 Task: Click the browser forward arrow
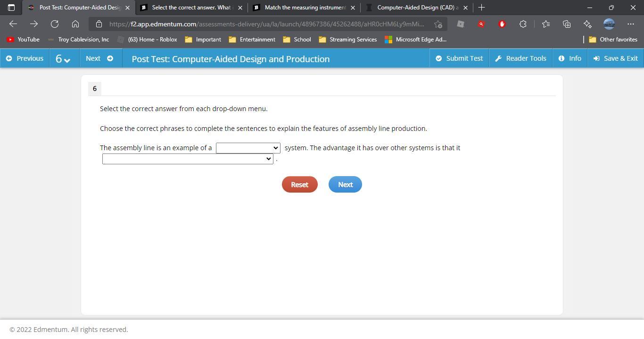(x=34, y=24)
